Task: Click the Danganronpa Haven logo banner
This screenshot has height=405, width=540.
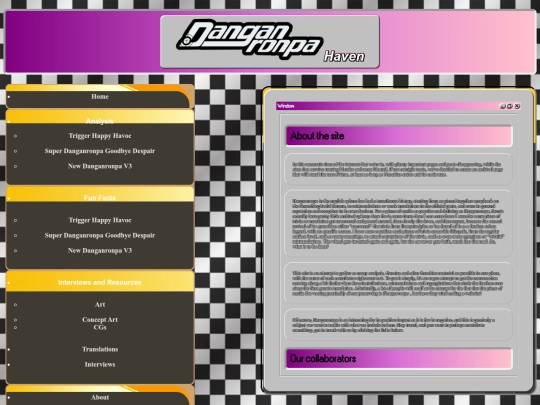Action: [x=270, y=41]
